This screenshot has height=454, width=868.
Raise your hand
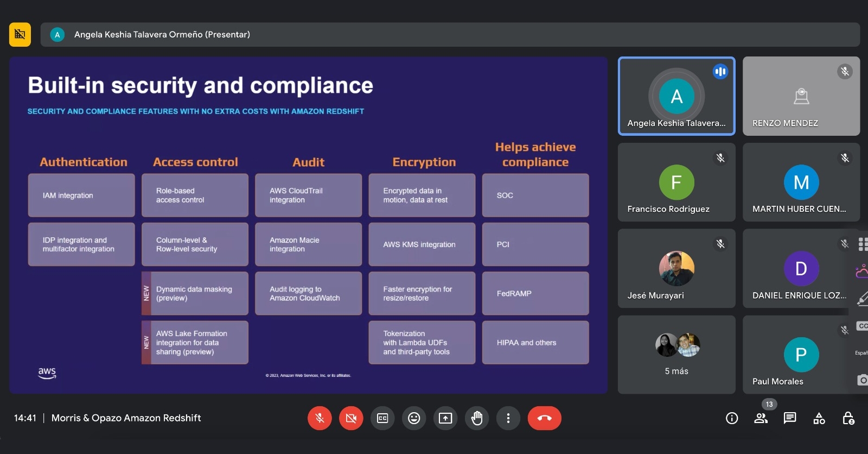477,418
